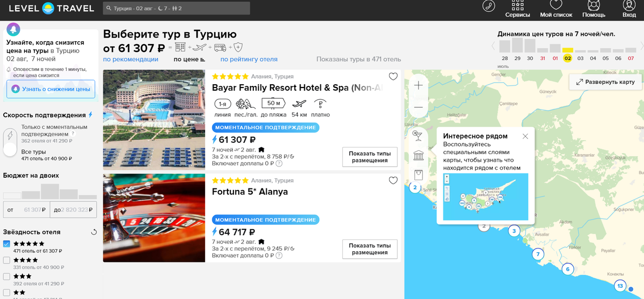Viewport: 644px width, 299px height.
Task: Click the insurance shield icon under the title
Action: (238, 47)
